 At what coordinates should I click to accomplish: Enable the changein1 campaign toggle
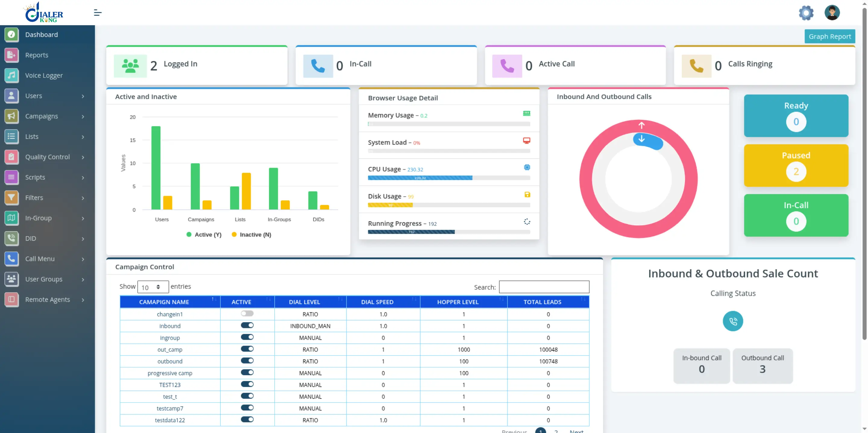click(247, 313)
